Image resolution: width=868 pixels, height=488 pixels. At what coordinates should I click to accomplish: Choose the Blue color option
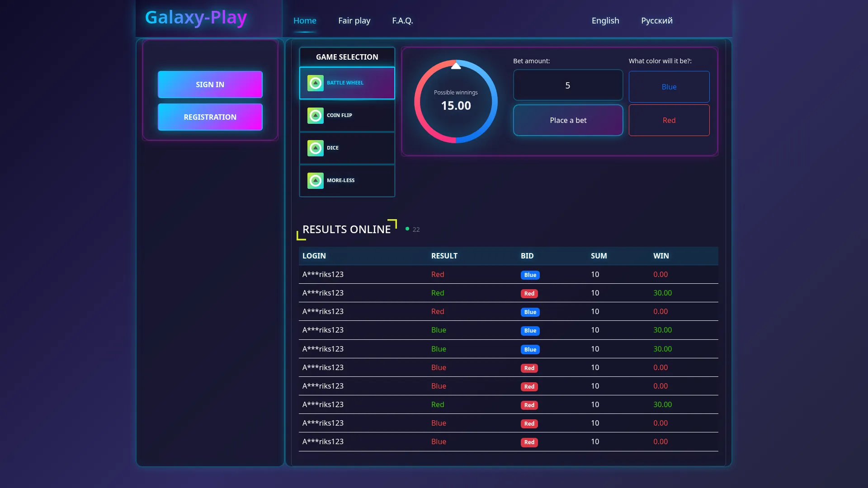[x=669, y=87]
